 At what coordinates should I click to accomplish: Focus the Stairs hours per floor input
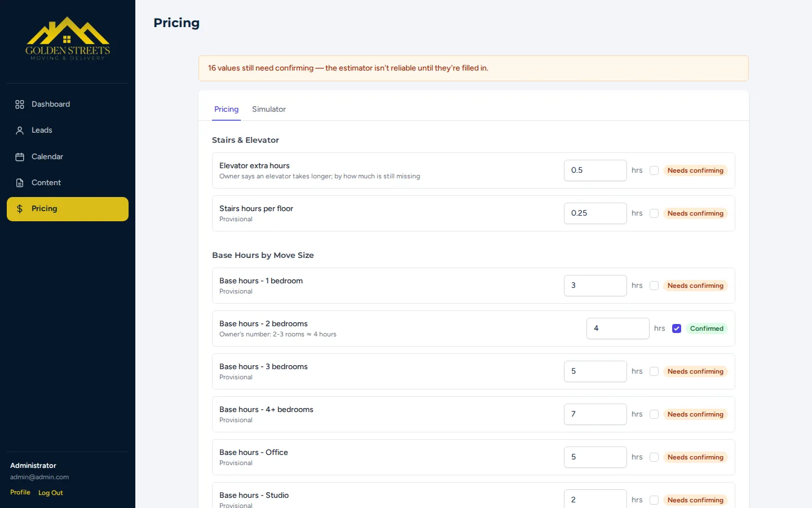click(595, 213)
